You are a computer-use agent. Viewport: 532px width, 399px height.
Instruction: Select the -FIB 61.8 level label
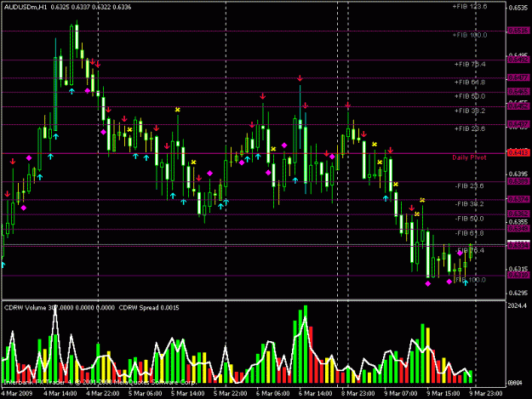point(470,233)
